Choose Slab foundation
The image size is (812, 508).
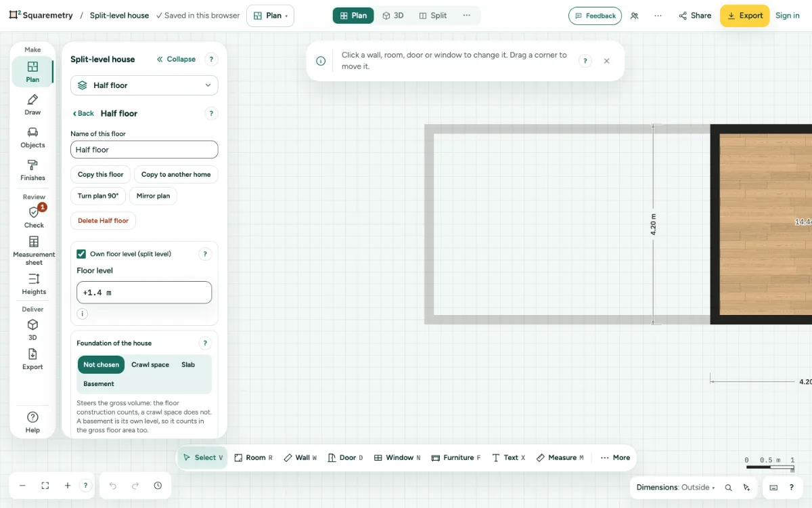tap(188, 364)
